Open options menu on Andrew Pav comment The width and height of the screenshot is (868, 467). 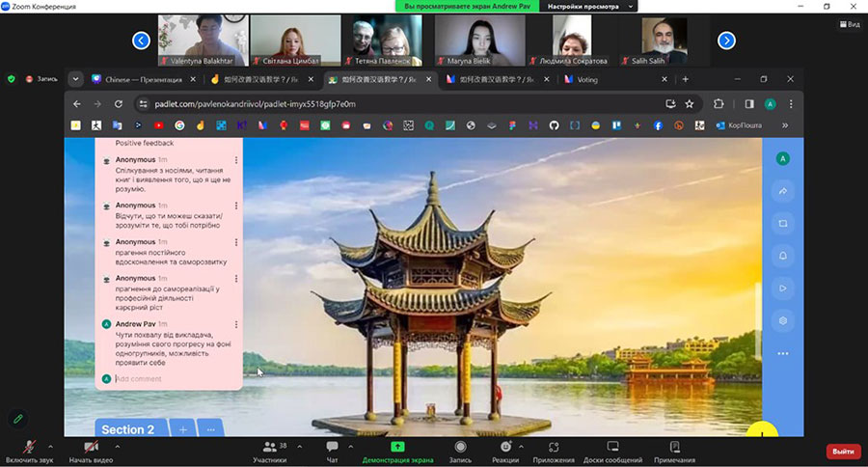click(236, 324)
